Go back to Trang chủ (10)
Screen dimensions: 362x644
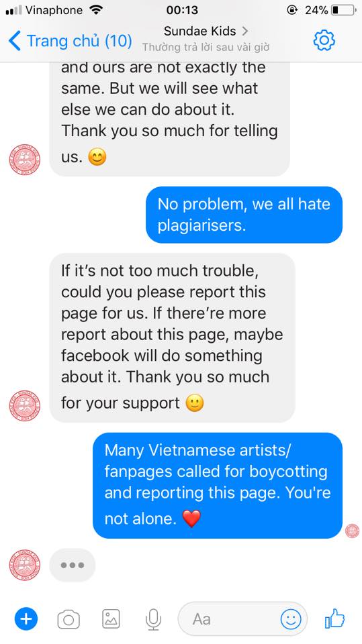[79, 41]
